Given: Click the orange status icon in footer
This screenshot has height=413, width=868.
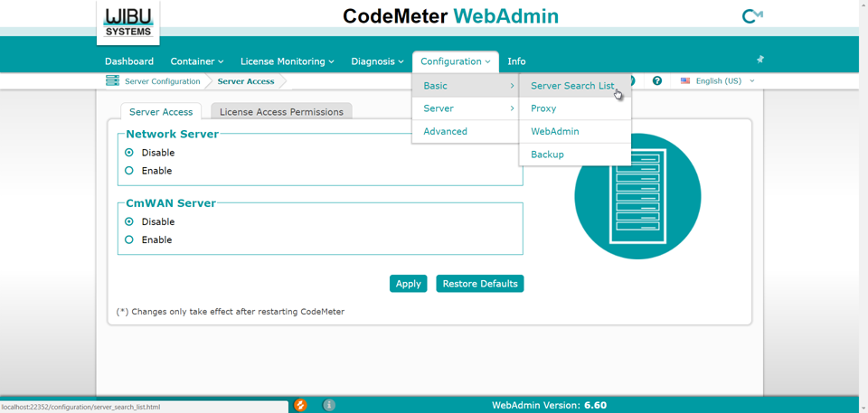Looking at the screenshot, I should [x=300, y=405].
